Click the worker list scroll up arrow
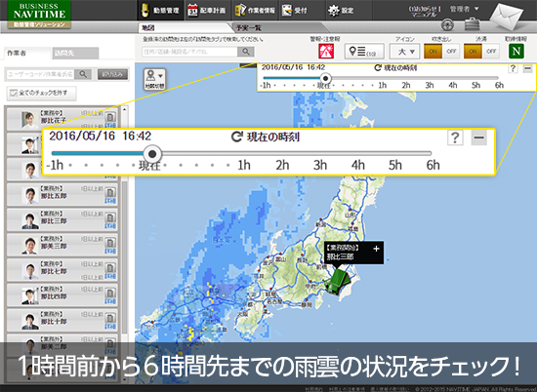This screenshot has height=392, width=537. (124, 109)
